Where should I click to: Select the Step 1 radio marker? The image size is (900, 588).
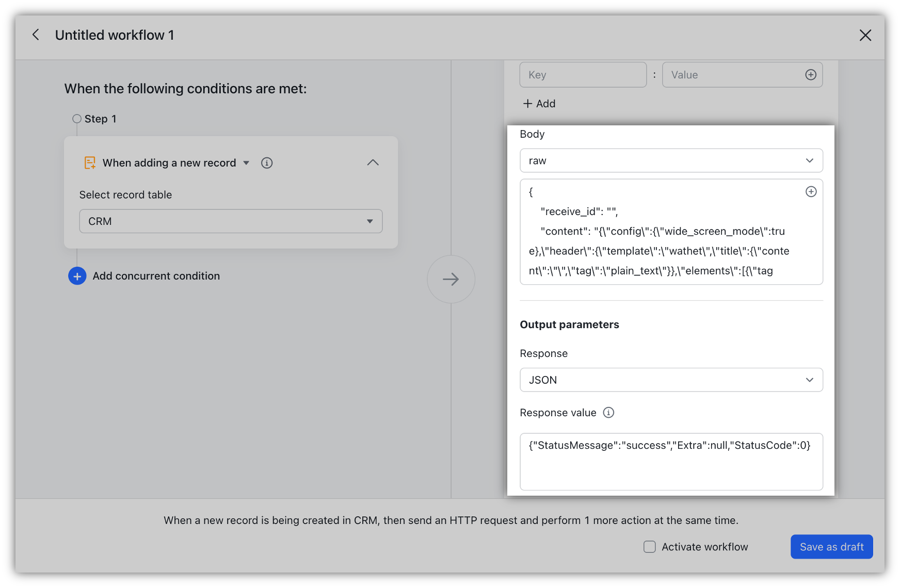click(x=77, y=119)
